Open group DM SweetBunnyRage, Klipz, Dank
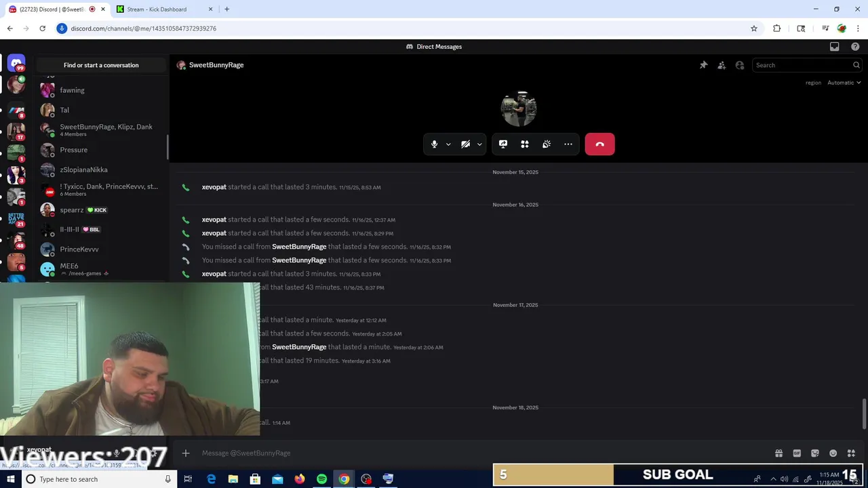 102,129
